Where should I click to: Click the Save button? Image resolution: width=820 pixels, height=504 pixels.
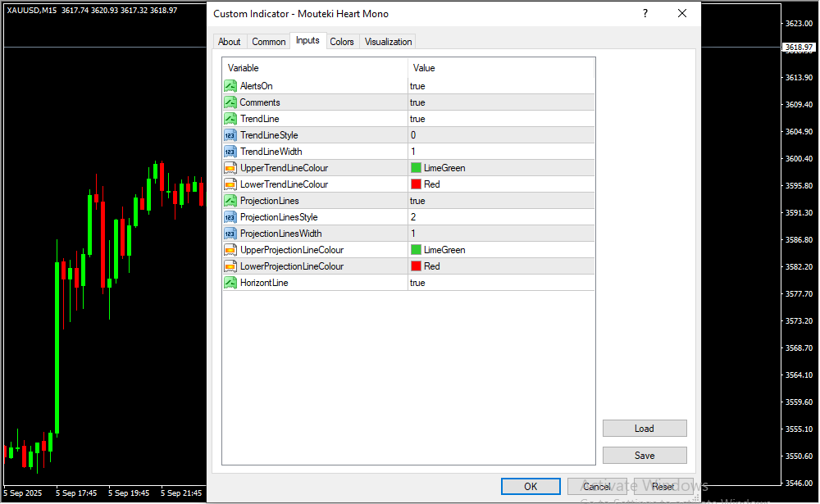click(645, 455)
